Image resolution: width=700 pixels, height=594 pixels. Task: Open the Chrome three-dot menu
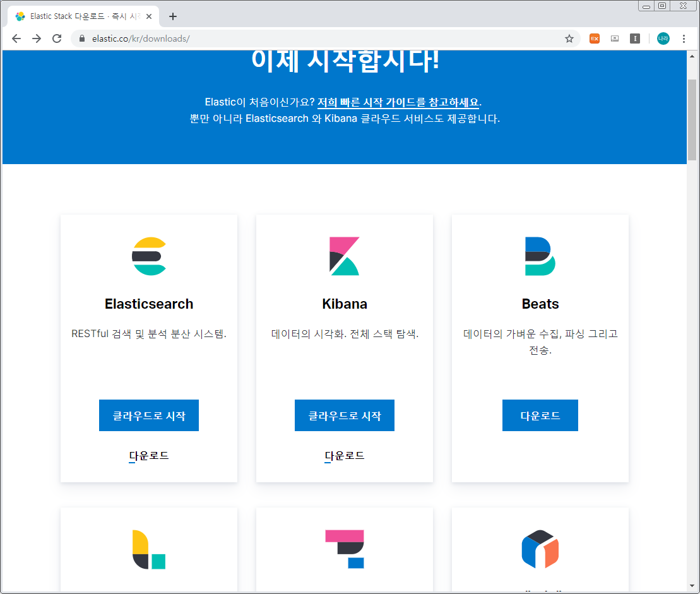pos(684,39)
